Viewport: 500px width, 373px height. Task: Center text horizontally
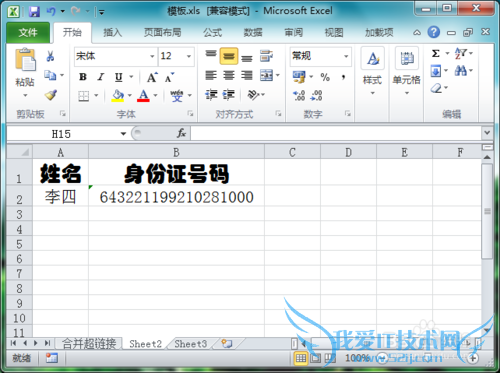[x=229, y=75]
